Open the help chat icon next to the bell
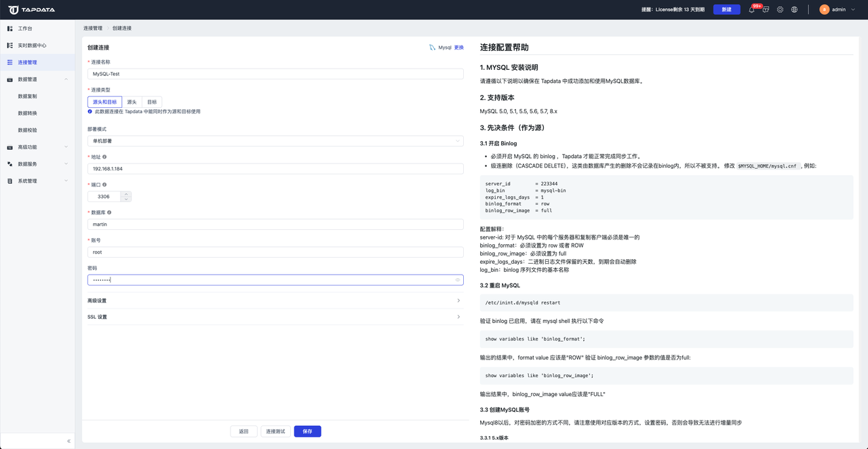The height and width of the screenshot is (449, 868). click(x=766, y=9)
